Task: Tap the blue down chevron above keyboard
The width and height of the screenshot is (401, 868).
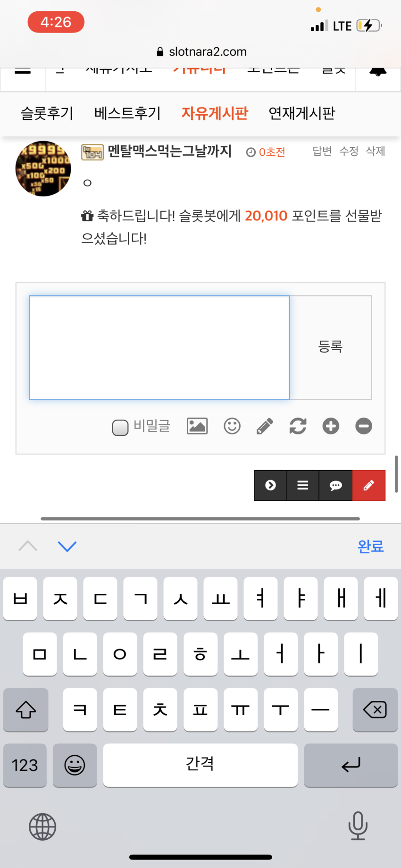Action: point(67,546)
